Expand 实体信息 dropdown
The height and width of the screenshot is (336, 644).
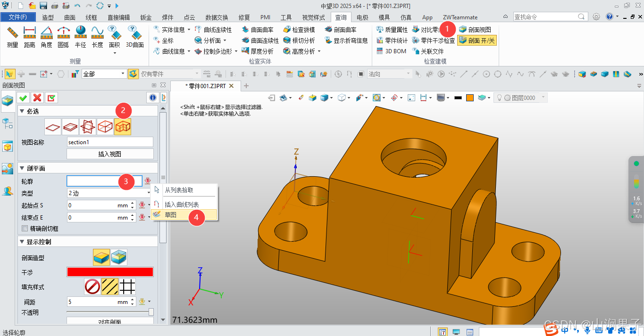189,30
